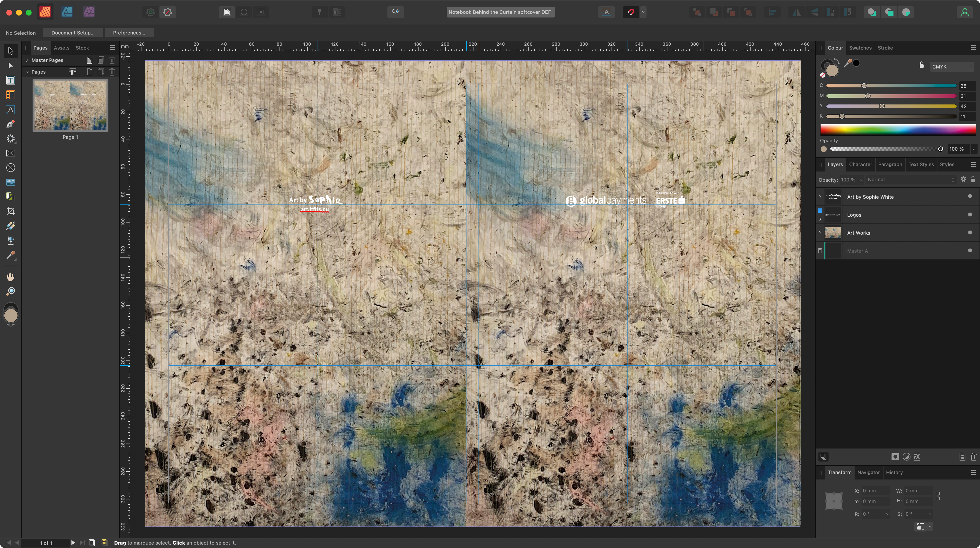Delete selected layer trash icon
This screenshot has height=548, width=980.
[x=973, y=457]
